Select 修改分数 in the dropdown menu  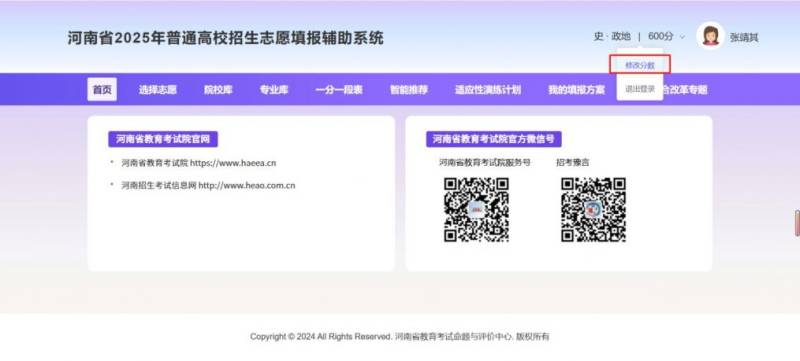coord(640,65)
